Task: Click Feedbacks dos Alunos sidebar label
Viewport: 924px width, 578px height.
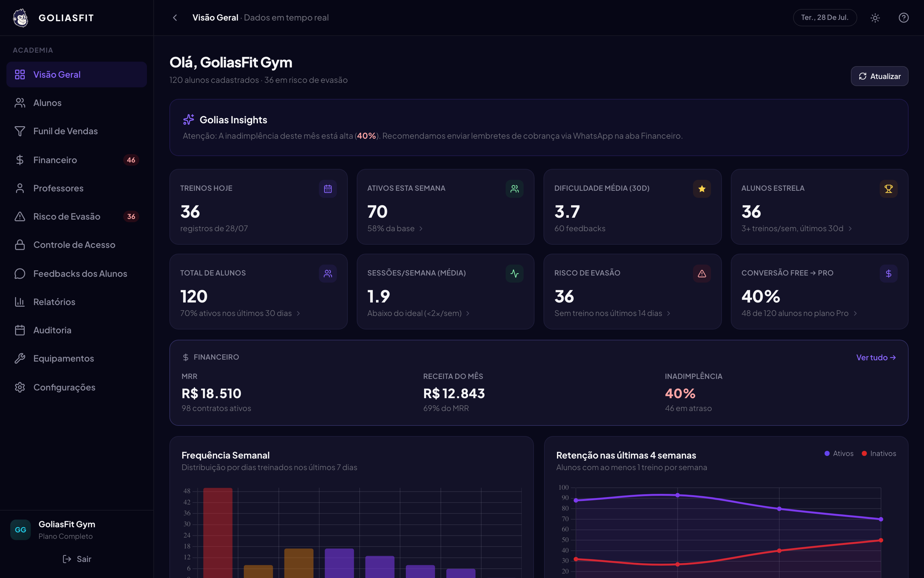Action: [80, 273]
